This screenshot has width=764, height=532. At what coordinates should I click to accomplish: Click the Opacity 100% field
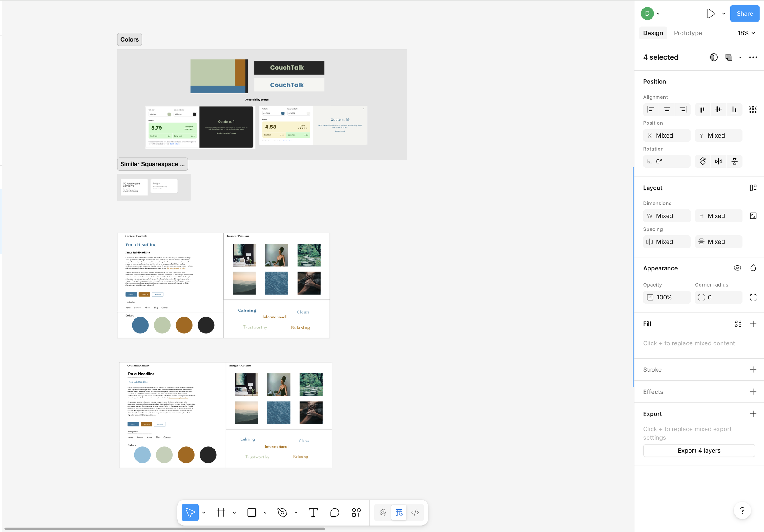click(666, 297)
